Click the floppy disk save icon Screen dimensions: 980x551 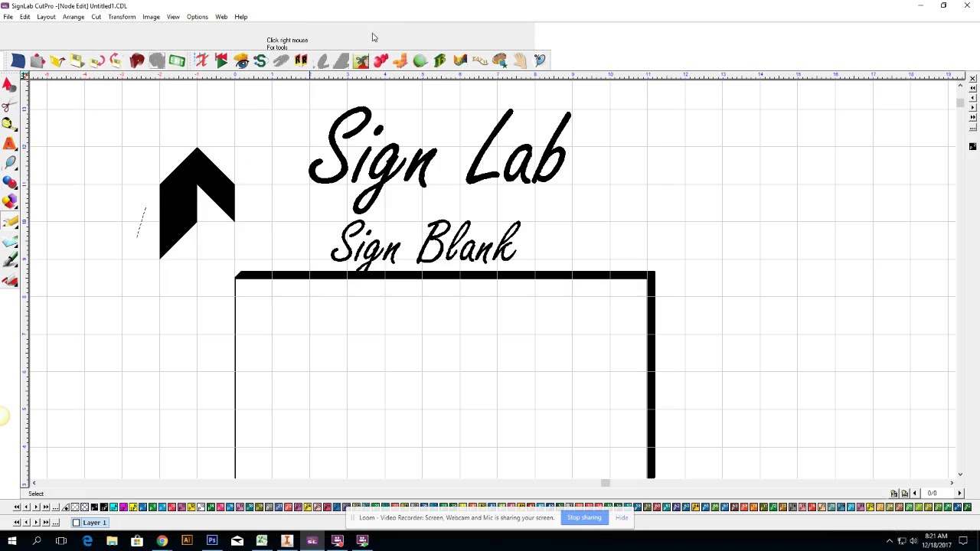coord(77,60)
